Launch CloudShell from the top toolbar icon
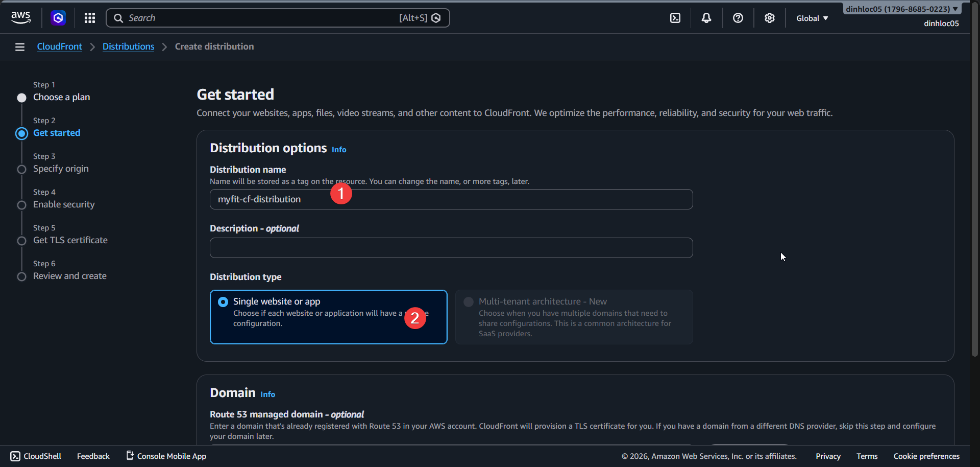 pyautogui.click(x=675, y=17)
